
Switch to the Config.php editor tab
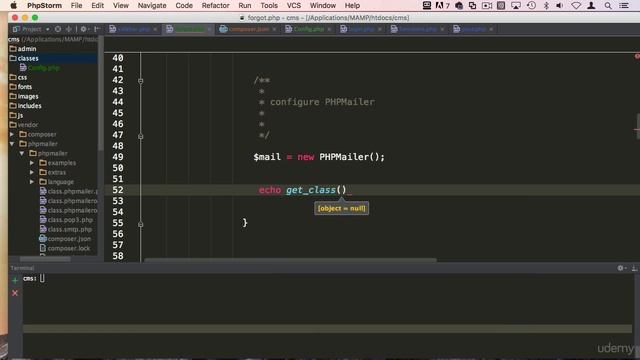coord(308,29)
